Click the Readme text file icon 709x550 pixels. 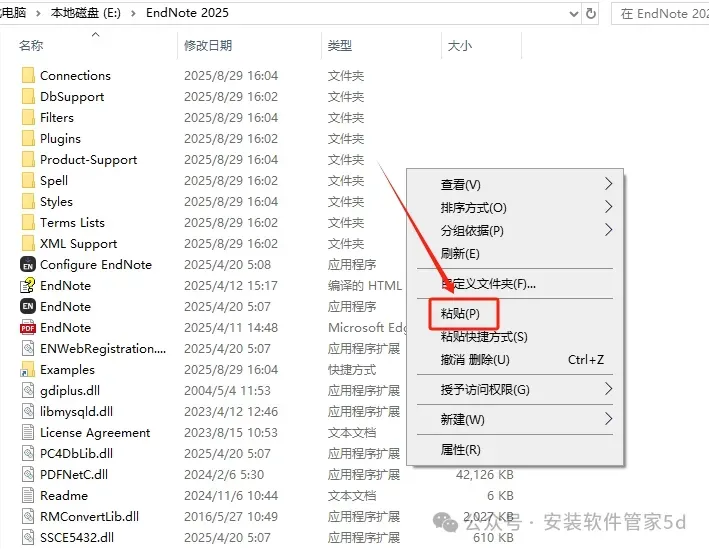(28, 495)
